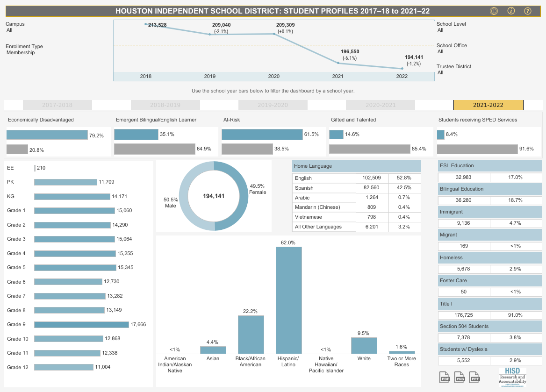546x392 pixels.
Task: Click the 79.2% Economically Disadvantaged bar
Action: tap(47, 135)
